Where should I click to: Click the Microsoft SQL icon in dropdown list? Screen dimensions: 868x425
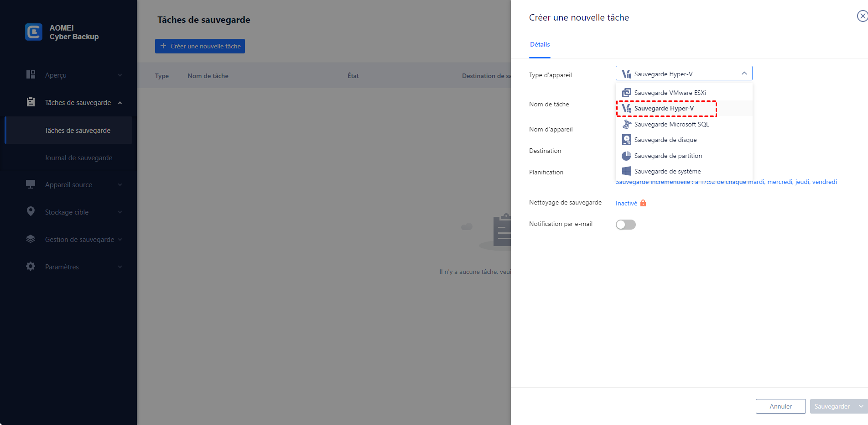[x=627, y=124]
